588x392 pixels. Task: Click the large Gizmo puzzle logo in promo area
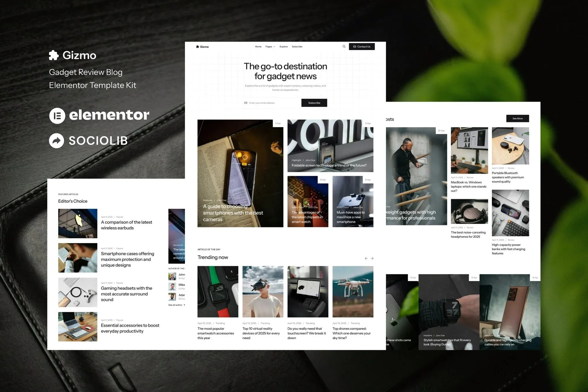pos(54,55)
